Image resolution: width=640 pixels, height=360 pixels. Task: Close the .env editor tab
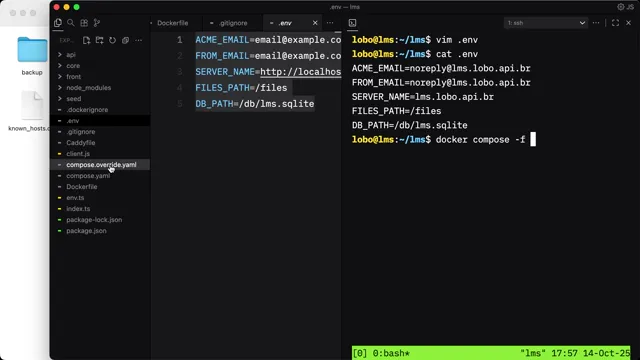tap(315, 23)
